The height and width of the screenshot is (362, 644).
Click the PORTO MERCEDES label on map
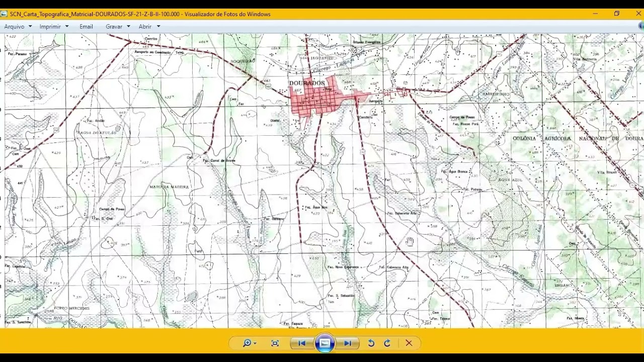71,308
